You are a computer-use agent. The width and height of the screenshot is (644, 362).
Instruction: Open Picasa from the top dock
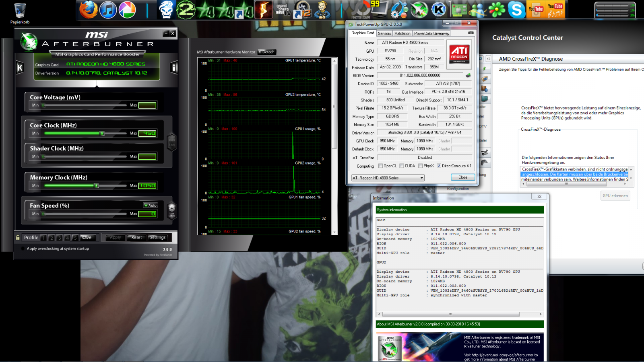(x=127, y=10)
